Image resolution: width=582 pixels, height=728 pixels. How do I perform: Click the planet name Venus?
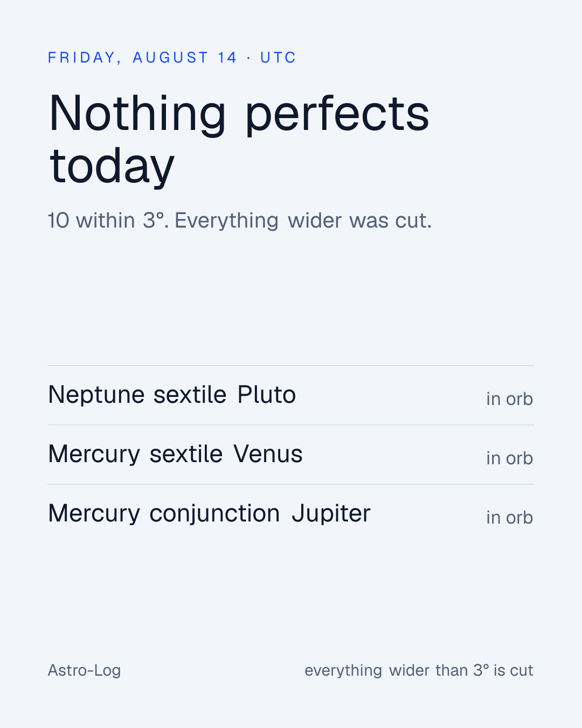pyautogui.click(x=268, y=454)
